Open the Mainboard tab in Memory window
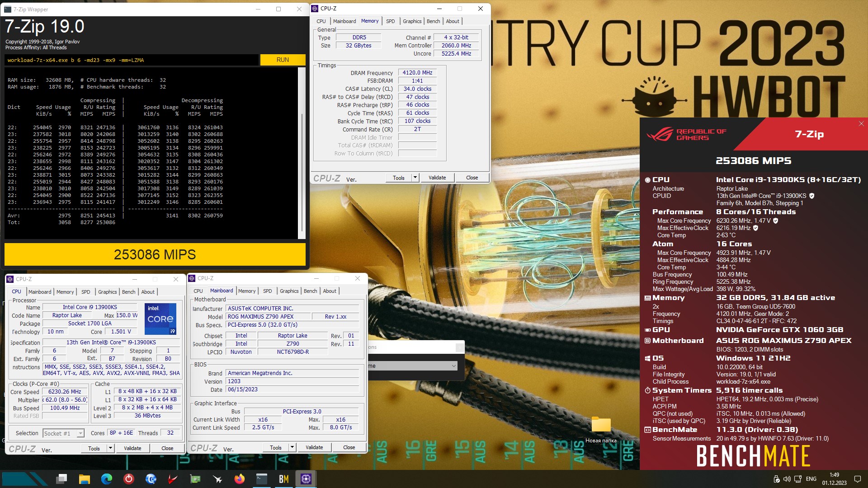 pyautogui.click(x=344, y=21)
